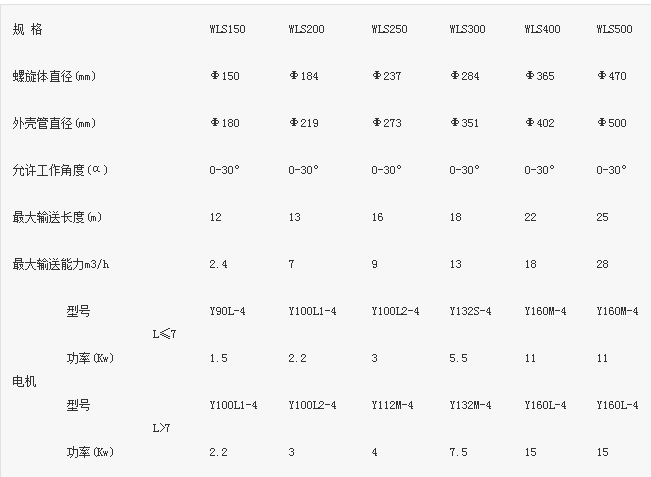The width and height of the screenshot is (651, 477).
Task: Select the Φ351 shell diameter value
Action: [465, 123]
